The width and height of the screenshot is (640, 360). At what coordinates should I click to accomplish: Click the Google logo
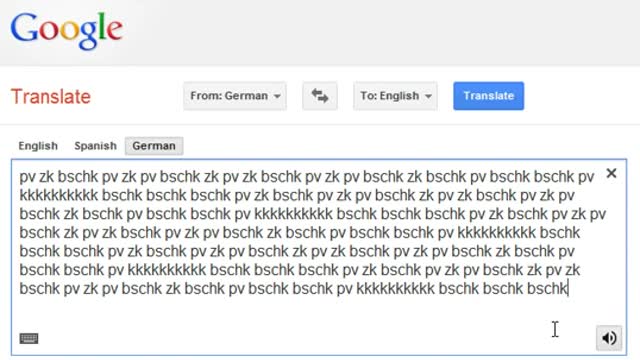pyautogui.click(x=67, y=31)
